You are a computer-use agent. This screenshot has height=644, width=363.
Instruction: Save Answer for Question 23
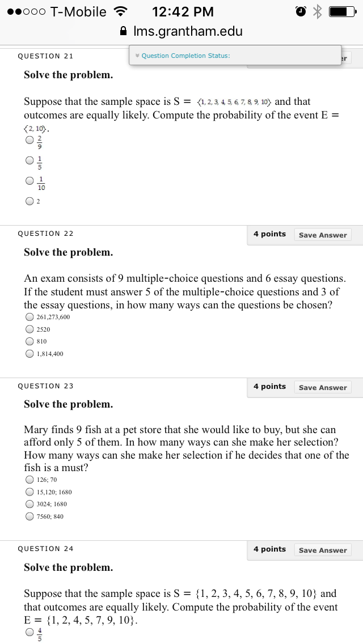(323, 387)
